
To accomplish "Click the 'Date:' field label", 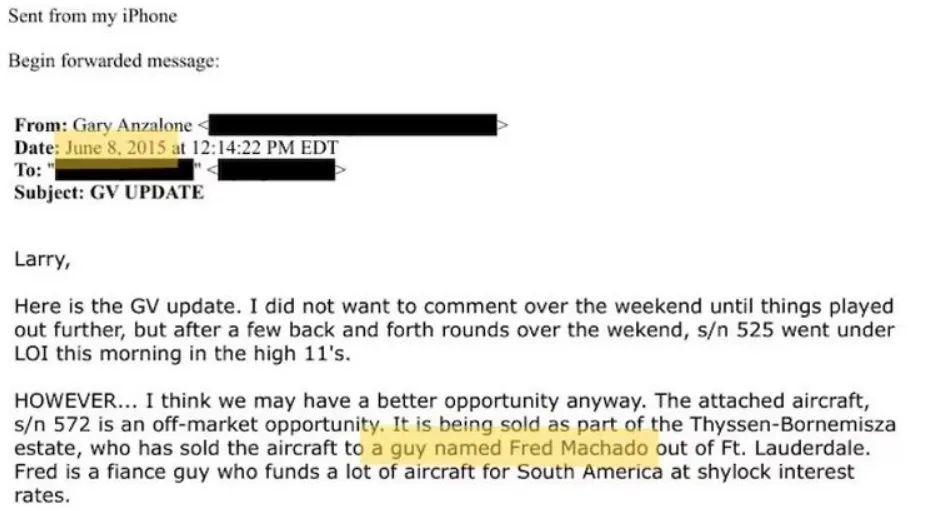I will pyautogui.click(x=38, y=148).
